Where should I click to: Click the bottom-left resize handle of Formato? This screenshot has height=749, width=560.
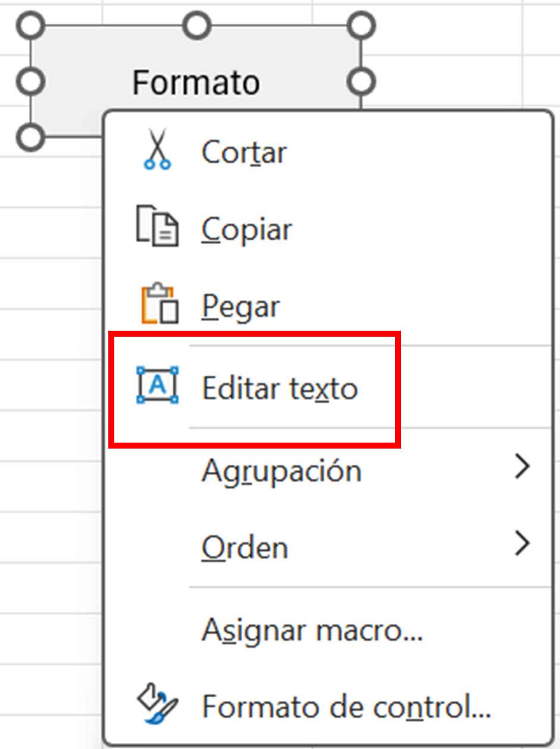pos(31,137)
